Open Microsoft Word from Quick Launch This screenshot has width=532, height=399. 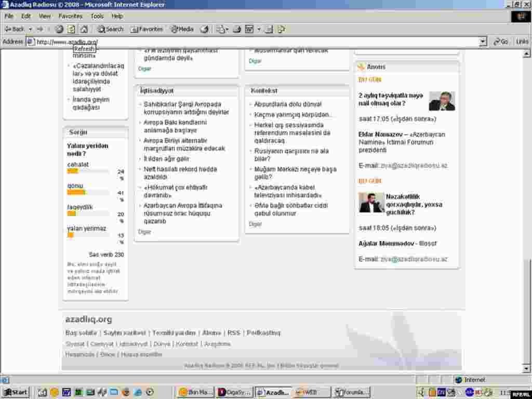click(66, 392)
